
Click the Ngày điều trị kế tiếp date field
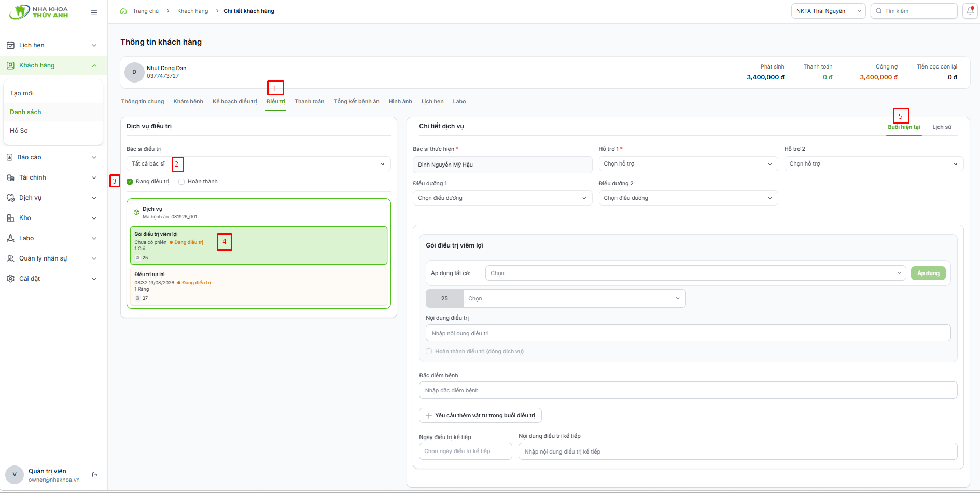[x=466, y=451]
